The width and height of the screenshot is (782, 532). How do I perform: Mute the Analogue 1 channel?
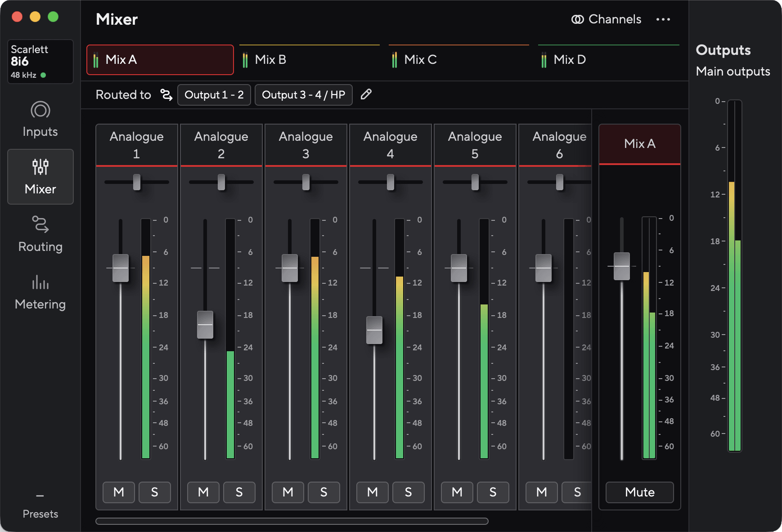[119, 492]
